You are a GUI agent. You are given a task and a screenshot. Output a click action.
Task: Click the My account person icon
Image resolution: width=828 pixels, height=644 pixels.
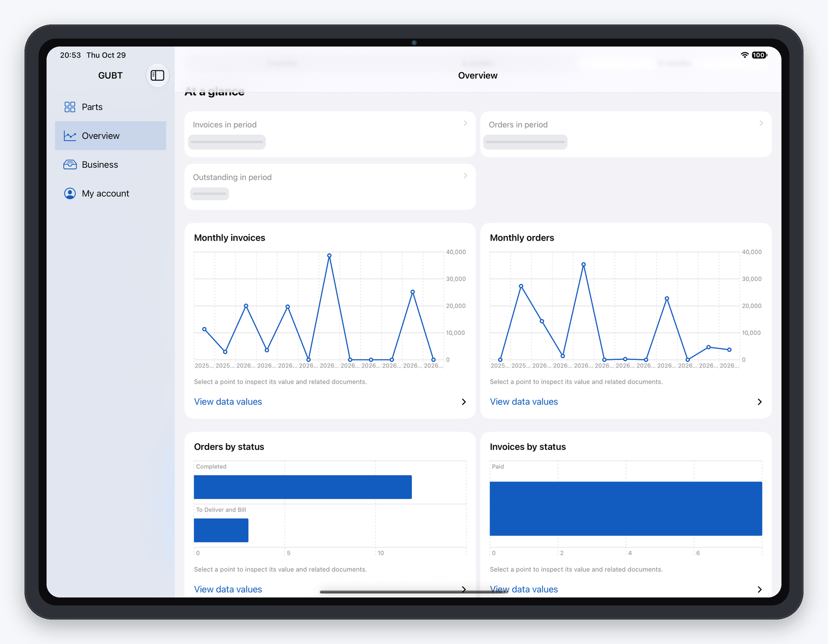pyautogui.click(x=70, y=194)
